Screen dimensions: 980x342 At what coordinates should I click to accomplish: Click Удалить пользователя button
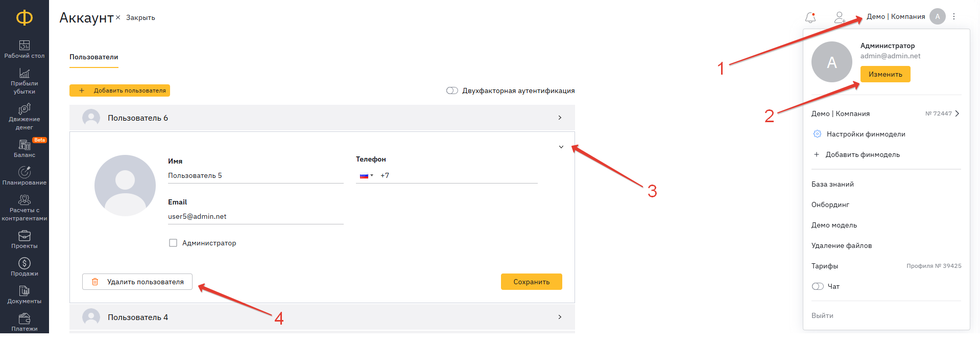(x=137, y=282)
